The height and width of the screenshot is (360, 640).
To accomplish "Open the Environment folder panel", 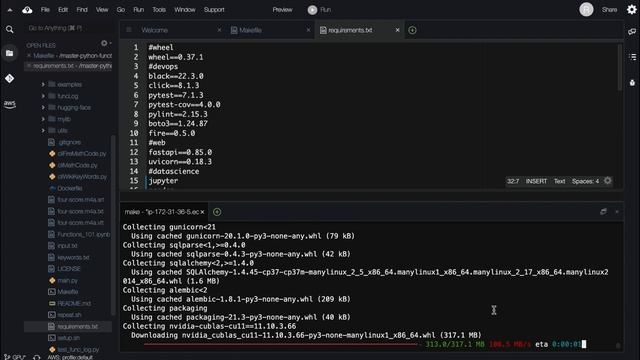I will tap(10, 53).
